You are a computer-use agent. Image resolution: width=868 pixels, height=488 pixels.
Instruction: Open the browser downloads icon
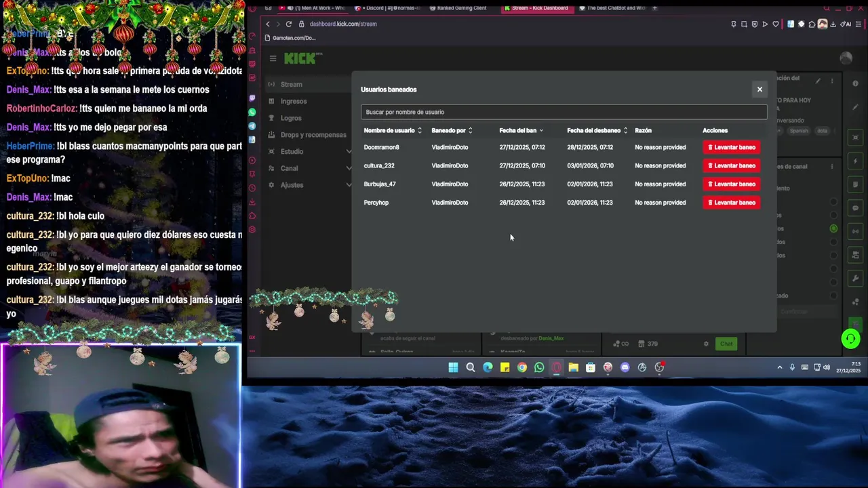pyautogui.click(x=835, y=24)
